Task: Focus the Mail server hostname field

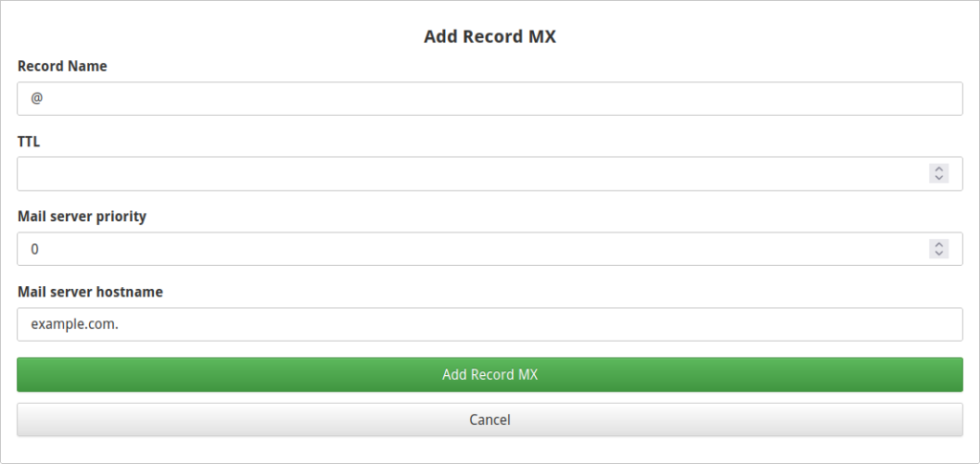Action: (489, 324)
